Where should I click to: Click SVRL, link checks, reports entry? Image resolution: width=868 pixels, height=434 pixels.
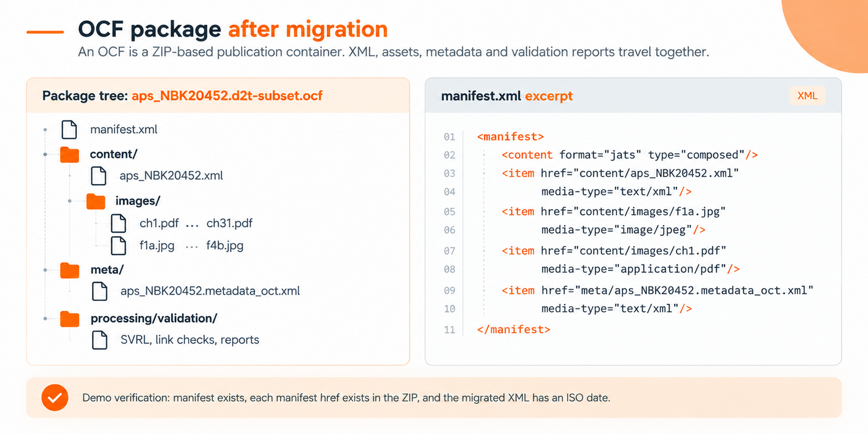pyautogui.click(x=190, y=340)
